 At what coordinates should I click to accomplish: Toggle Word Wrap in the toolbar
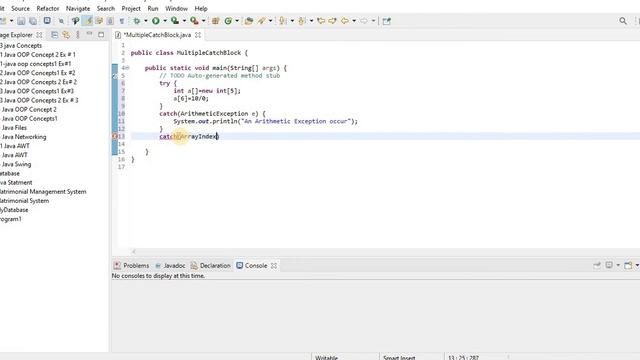[99, 21]
